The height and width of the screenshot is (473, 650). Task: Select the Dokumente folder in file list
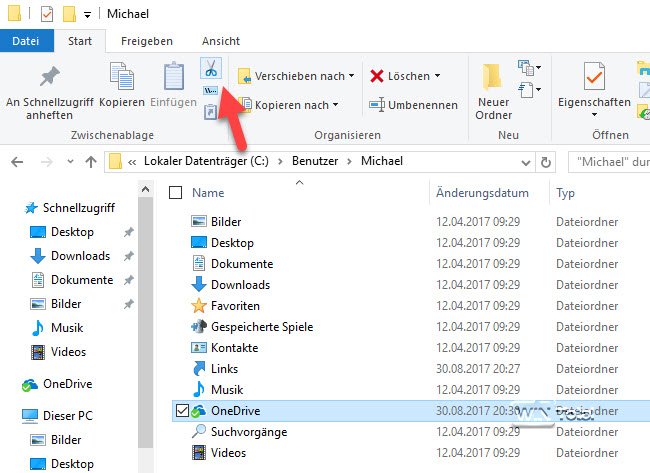[242, 264]
